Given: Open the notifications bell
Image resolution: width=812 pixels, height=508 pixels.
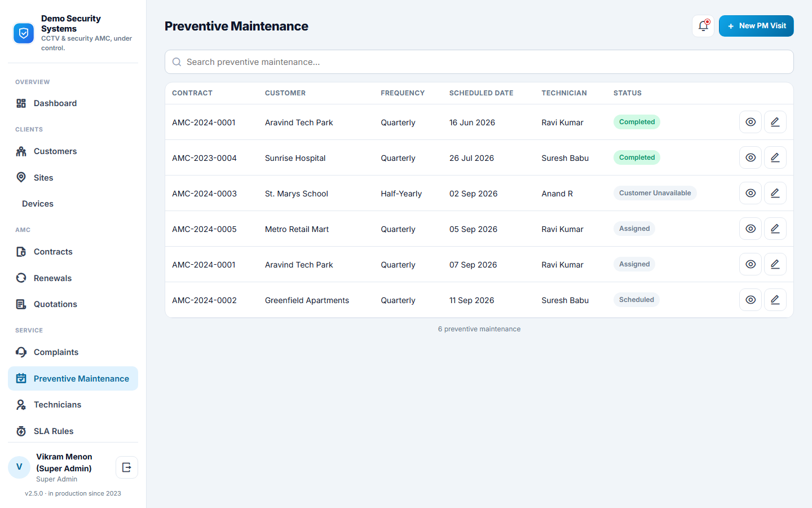Looking at the screenshot, I should [x=703, y=26].
